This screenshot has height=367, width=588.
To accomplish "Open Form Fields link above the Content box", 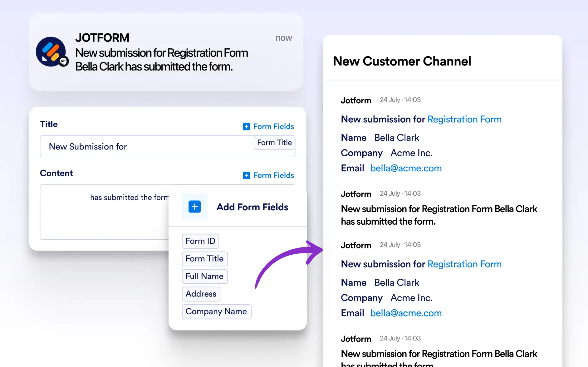I will click(273, 175).
